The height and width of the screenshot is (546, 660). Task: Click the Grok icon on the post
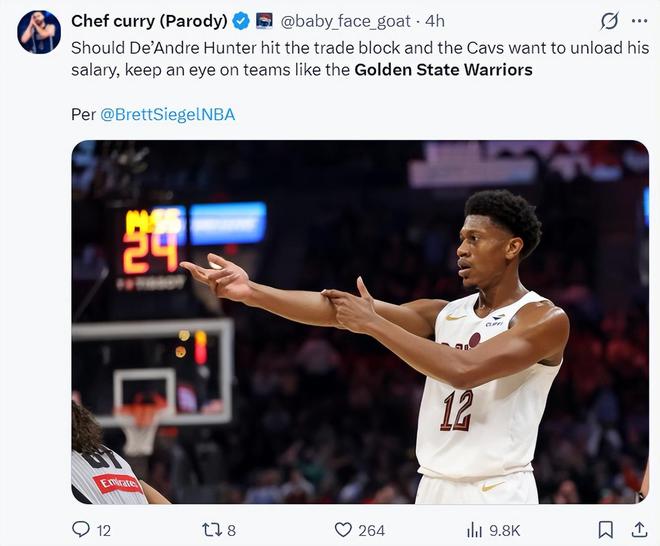click(608, 21)
